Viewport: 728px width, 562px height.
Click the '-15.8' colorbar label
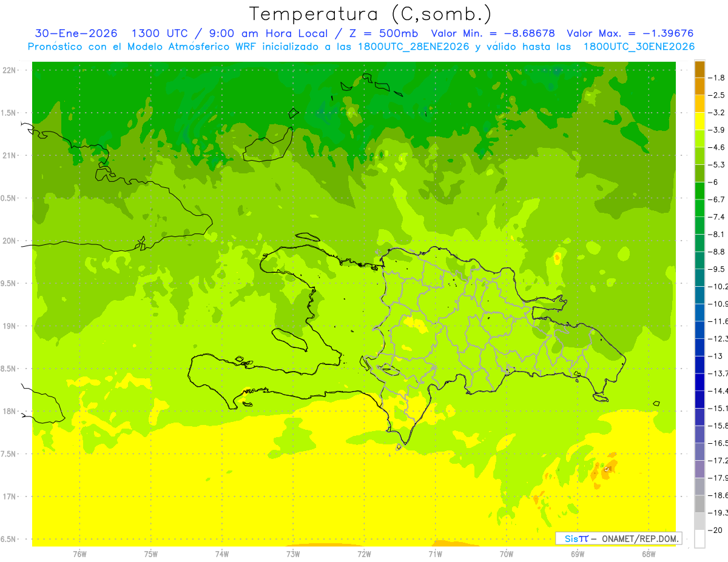click(718, 426)
